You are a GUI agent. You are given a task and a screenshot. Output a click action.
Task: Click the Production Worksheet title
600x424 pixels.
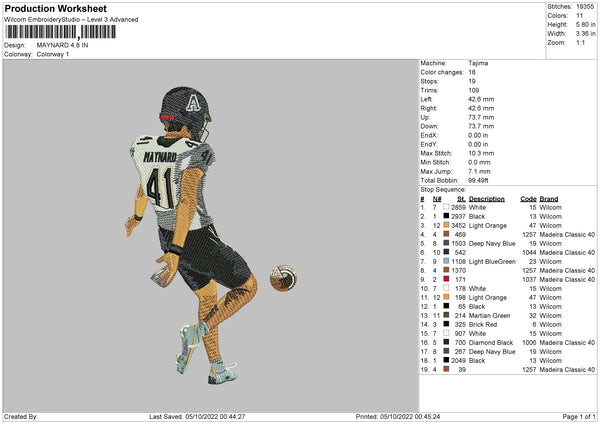click(55, 8)
